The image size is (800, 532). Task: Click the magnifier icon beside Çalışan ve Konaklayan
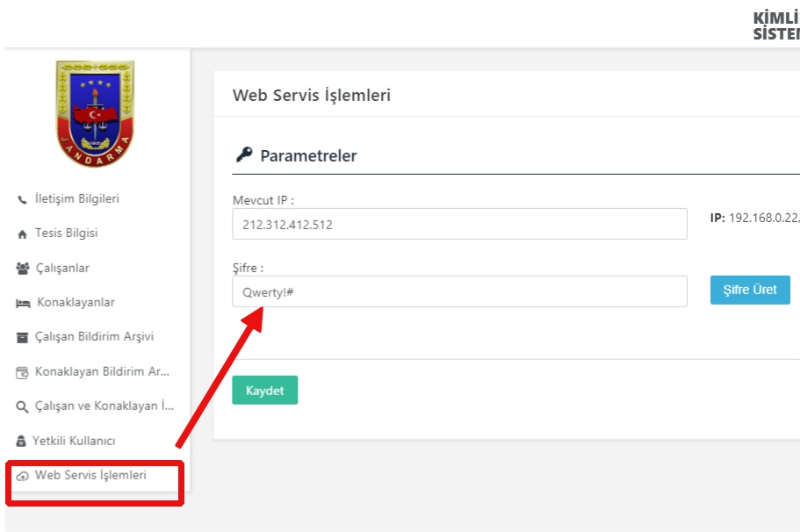(22, 407)
